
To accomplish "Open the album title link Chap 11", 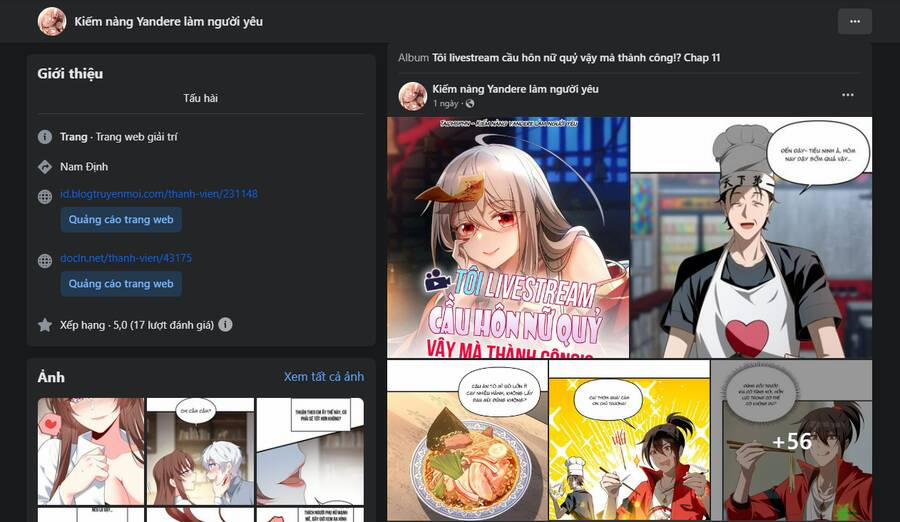I will [x=576, y=57].
